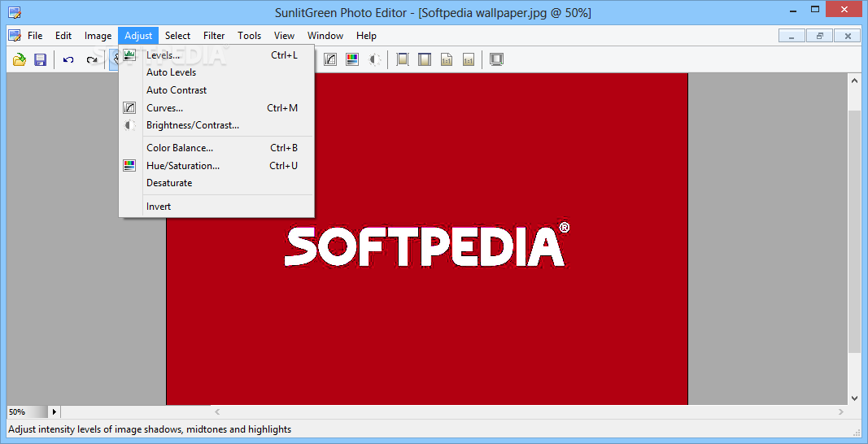This screenshot has height=444, width=868.
Task: Click the application icon in title bar
Action: pyautogui.click(x=15, y=12)
